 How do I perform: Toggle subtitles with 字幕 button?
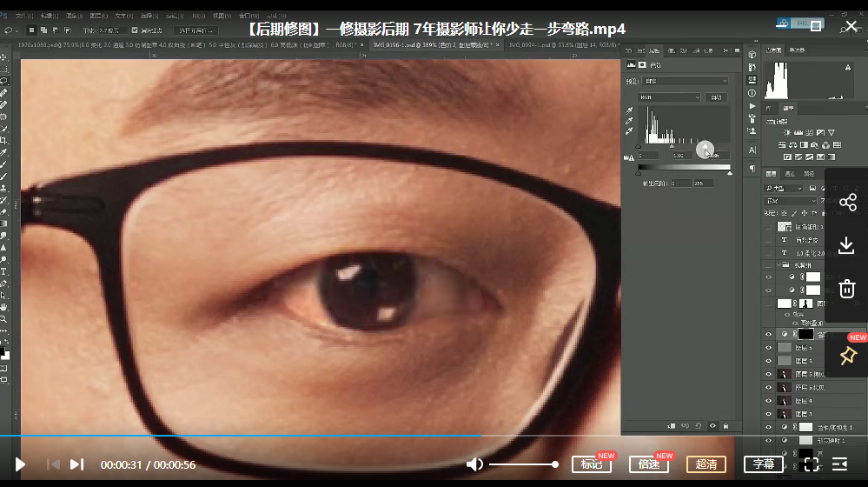click(x=764, y=464)
